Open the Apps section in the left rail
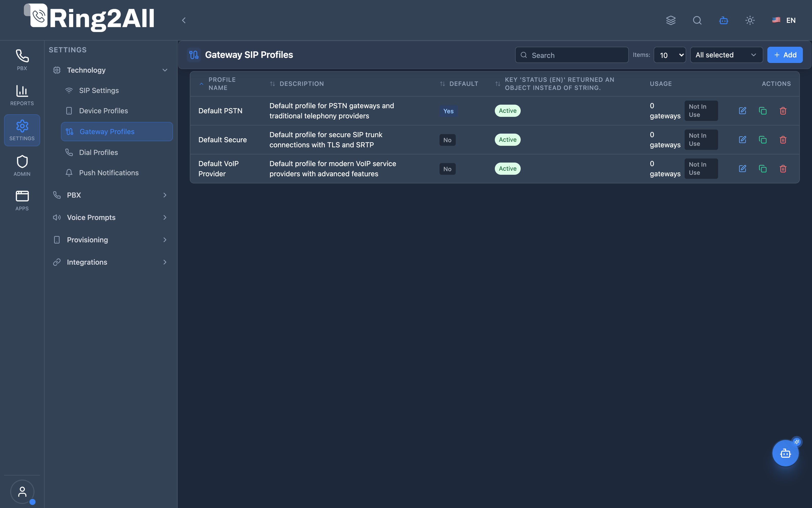 tap(22, 201)
